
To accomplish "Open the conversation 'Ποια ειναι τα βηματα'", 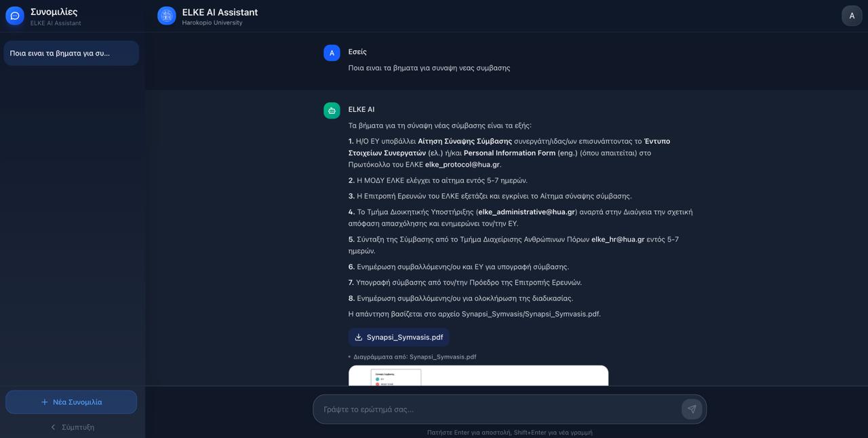I will (x=71, y=53).
